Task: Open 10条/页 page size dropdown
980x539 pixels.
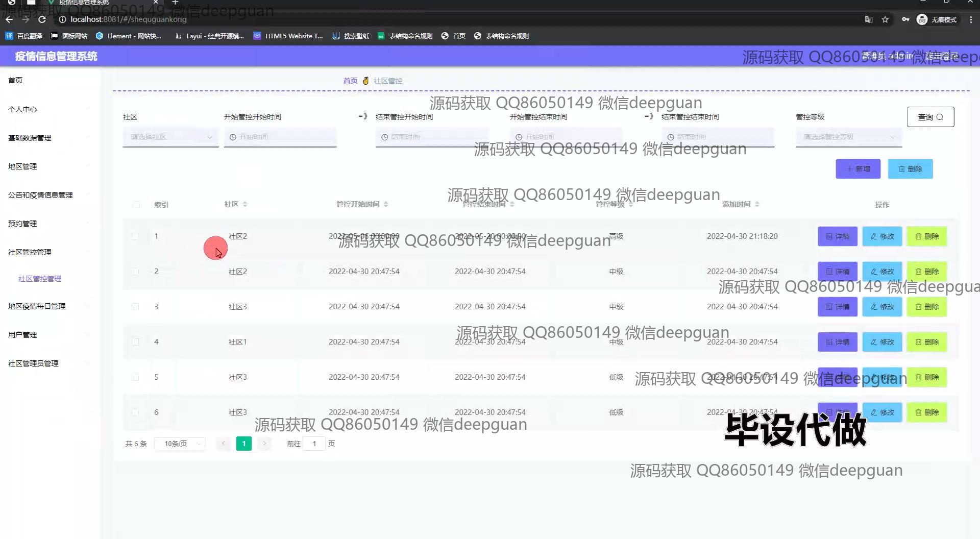Action: (180, 444)
